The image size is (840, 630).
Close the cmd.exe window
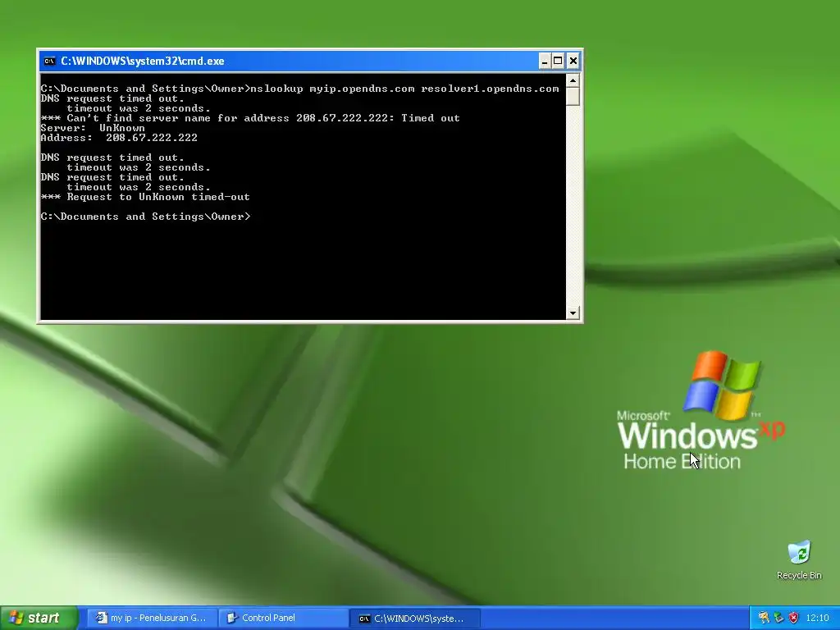coord(573,61)
